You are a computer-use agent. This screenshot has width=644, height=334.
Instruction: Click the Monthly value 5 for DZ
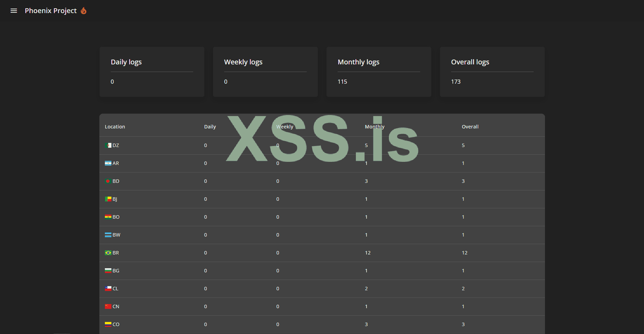point(366,145)
